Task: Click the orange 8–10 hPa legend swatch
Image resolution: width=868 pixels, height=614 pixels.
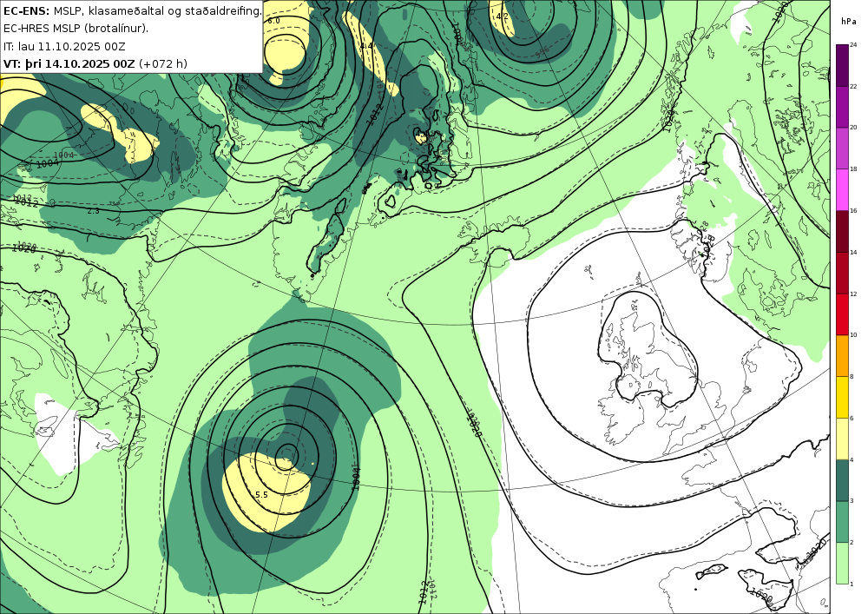Action: tap(842, 355)
